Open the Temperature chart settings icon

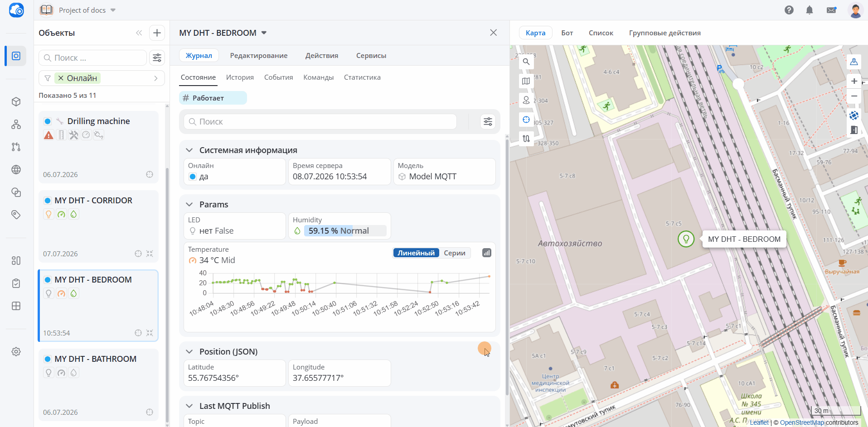(487, 253)
